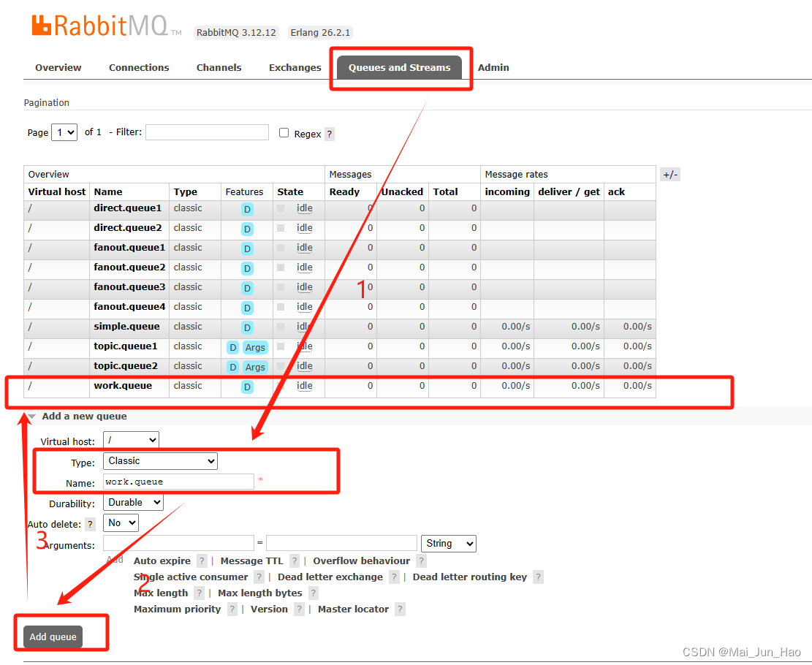
Task: Switch to the Exchanges tab
Action: [x=295, y=67]
